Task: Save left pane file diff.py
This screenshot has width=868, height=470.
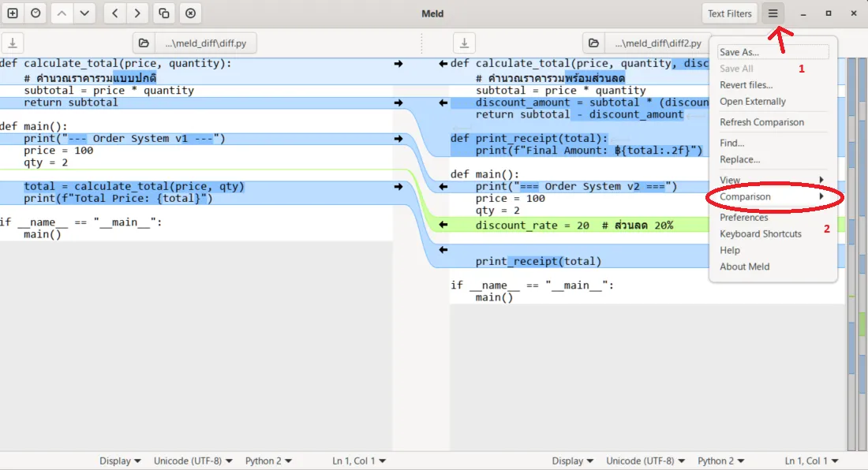Action: click(13, 43)
